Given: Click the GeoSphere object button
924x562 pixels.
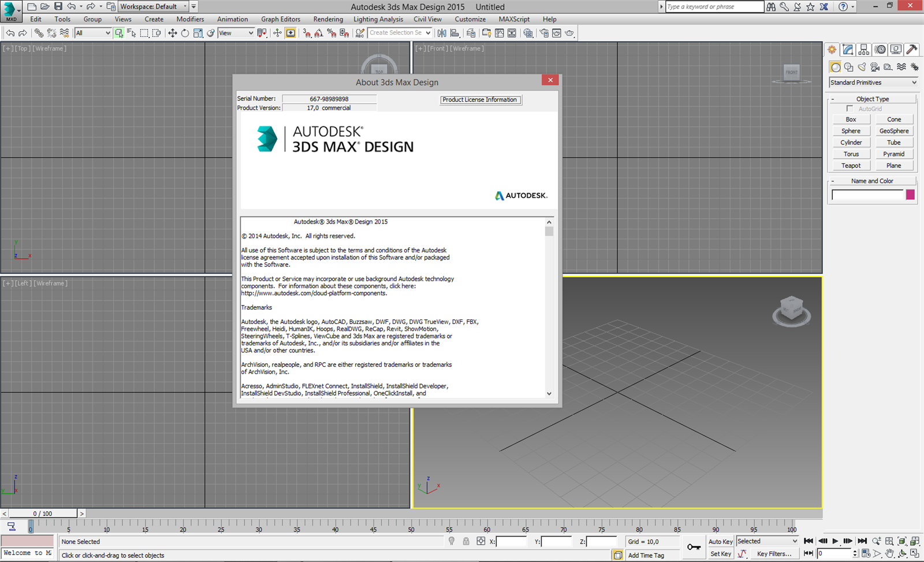Looking at the screenshot, I should (894, 131).
